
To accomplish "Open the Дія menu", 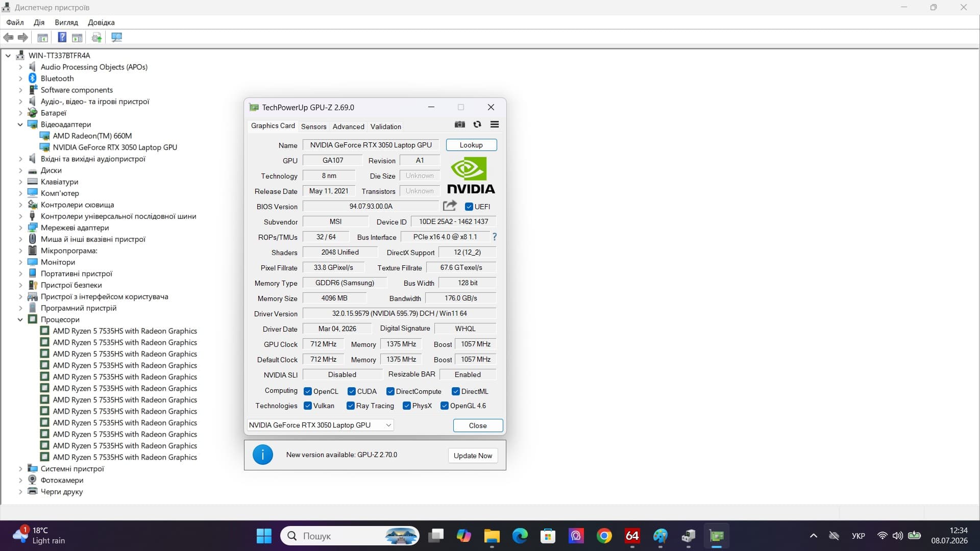I will [39, 22].
